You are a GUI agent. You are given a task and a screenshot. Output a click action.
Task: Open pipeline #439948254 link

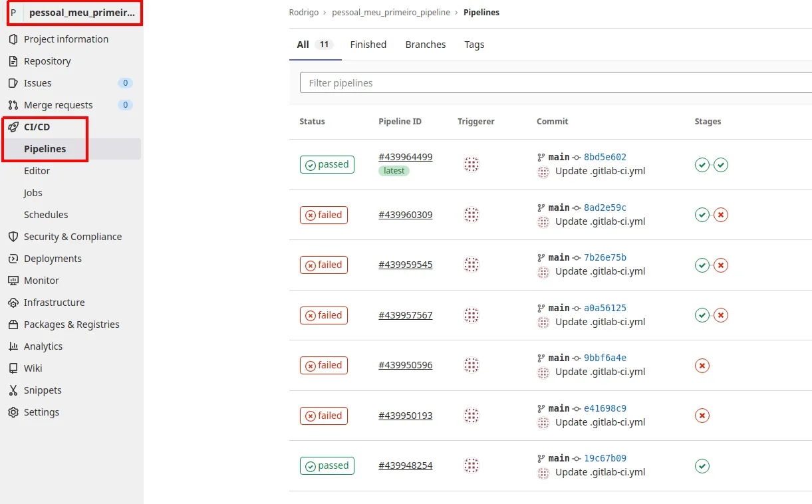[406, 465]
